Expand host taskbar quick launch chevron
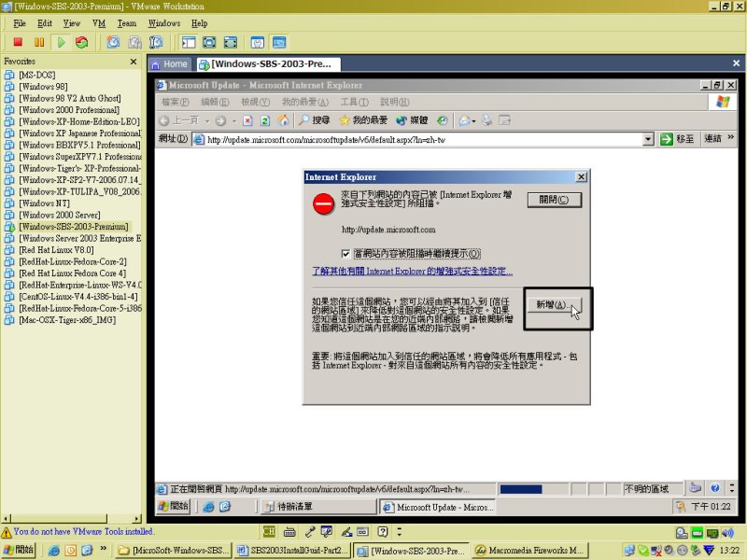747x560 pixels. pyautogui.click(x=103, y=549)
